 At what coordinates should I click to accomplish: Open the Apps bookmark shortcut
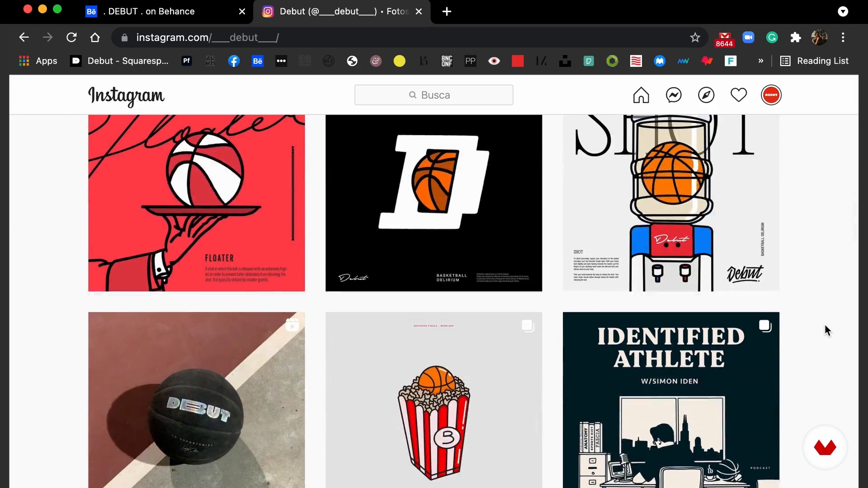[38, 61]
